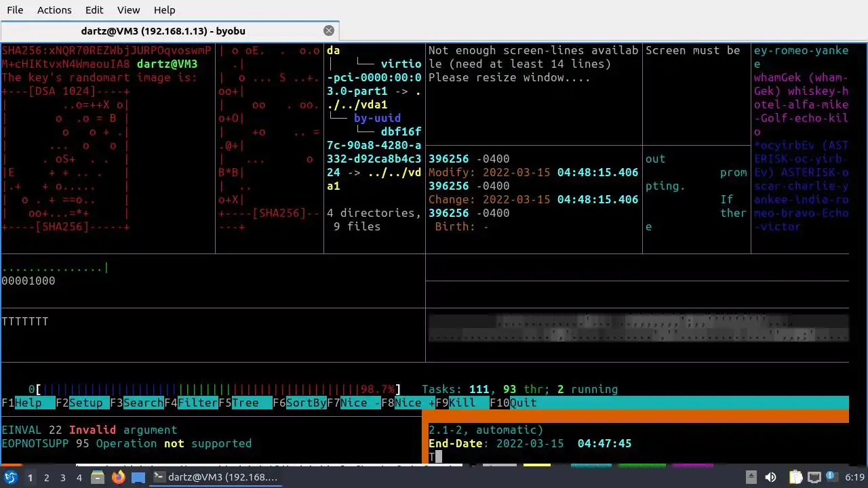Click htop F4 Filter
This screenshot has width=868, height=488.
(191, 403)
